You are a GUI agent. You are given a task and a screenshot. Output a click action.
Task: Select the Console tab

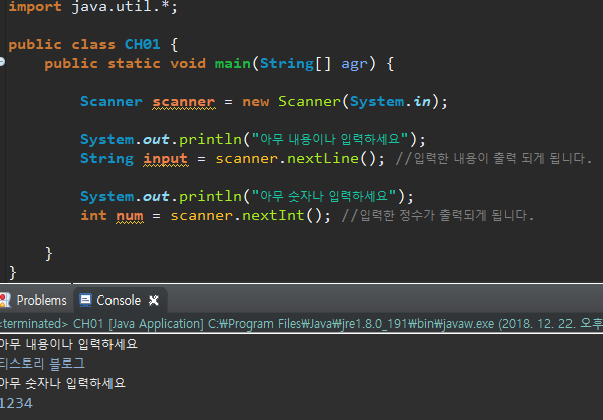point(118,300)
